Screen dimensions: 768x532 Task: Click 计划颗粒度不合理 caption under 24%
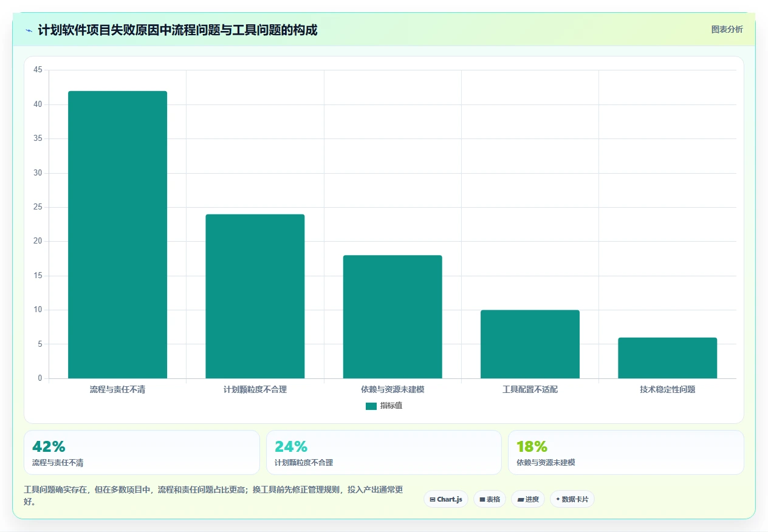304,463
